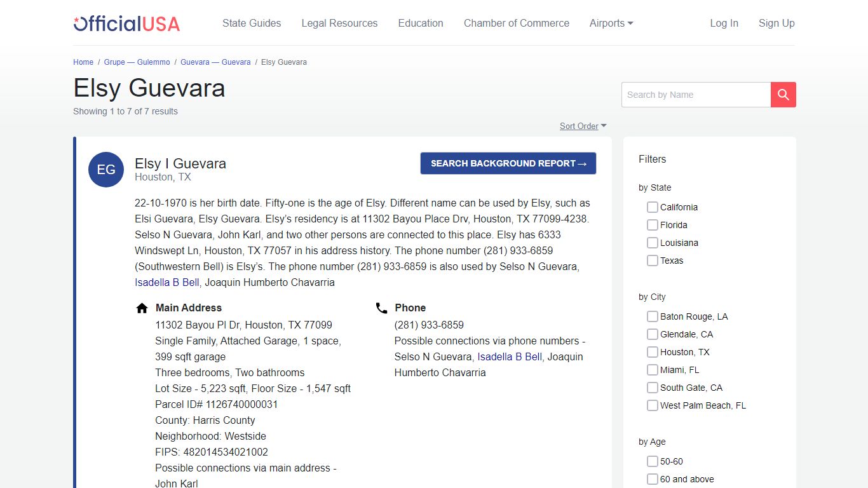868x488 pixels.
Task: Enable the Louisiana state filter
Action: coord(652,243)
